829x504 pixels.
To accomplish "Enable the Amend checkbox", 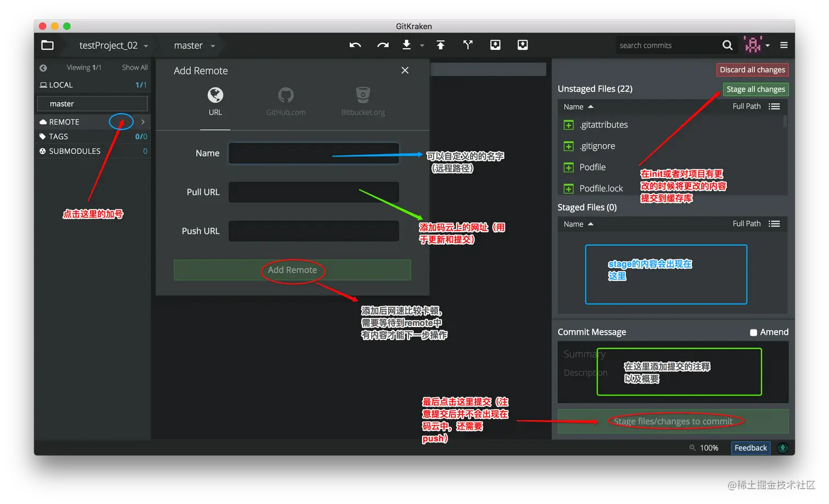I will click(753, 333).
